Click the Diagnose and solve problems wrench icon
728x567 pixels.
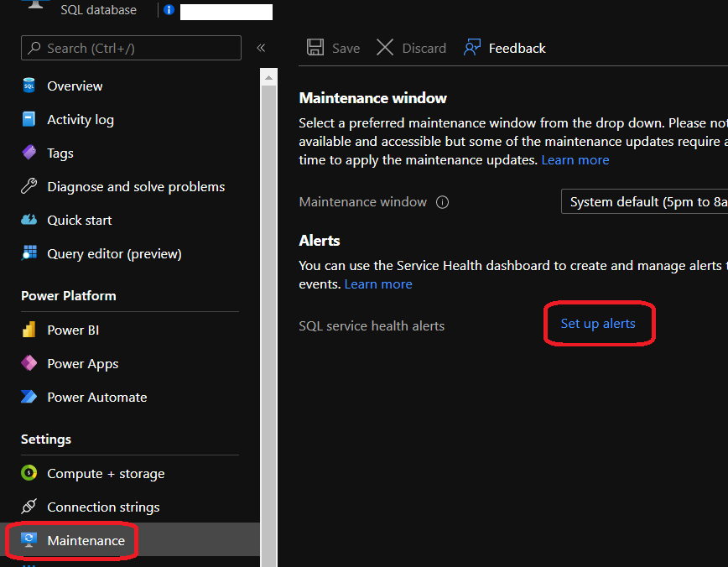(x=29, y=187)
